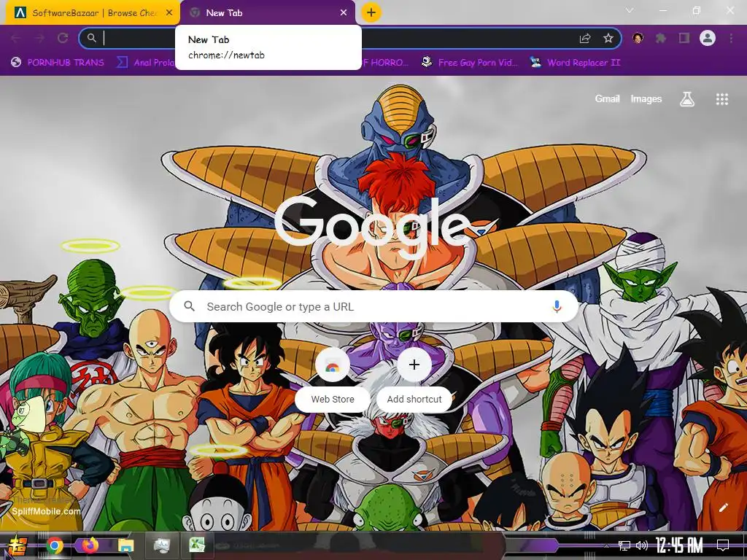Open network status tray icon
Viewport: 747px width, 560px height.
624,545
